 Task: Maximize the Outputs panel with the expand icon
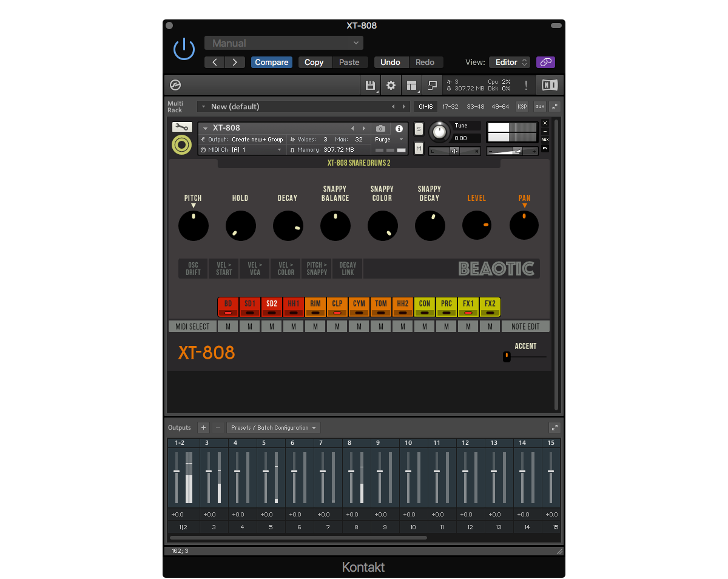tap(554, 428)
